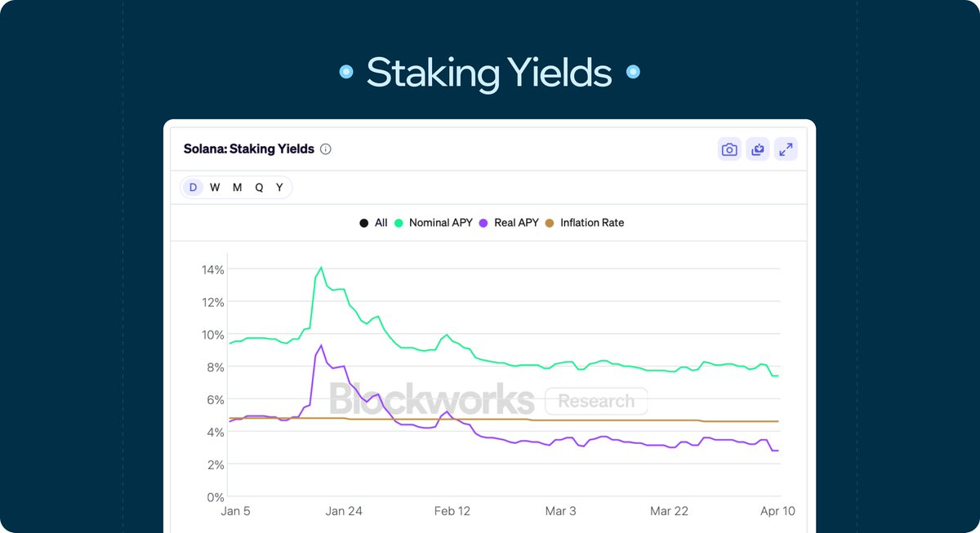Select the D daily interval tab
980x533 pixels.
(194, 188)
